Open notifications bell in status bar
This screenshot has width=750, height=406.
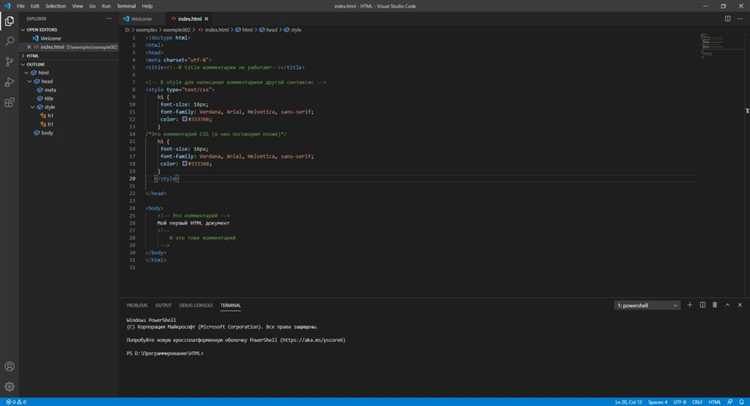(x=741, y=402)
